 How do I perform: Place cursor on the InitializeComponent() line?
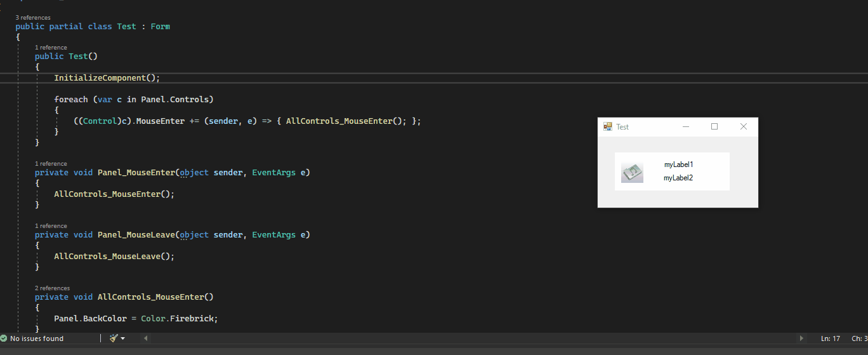(x=107, y=77)
